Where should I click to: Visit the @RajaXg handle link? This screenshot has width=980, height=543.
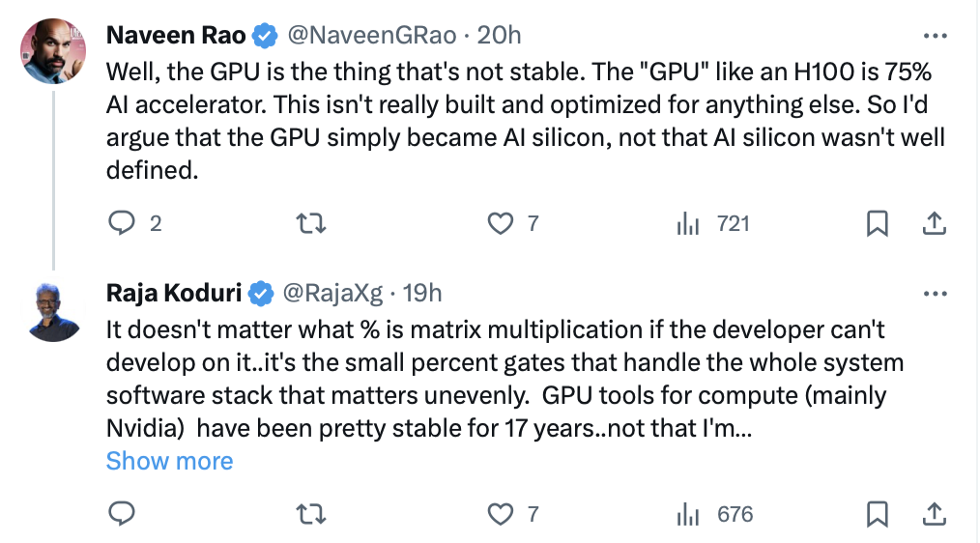(331, 292)
